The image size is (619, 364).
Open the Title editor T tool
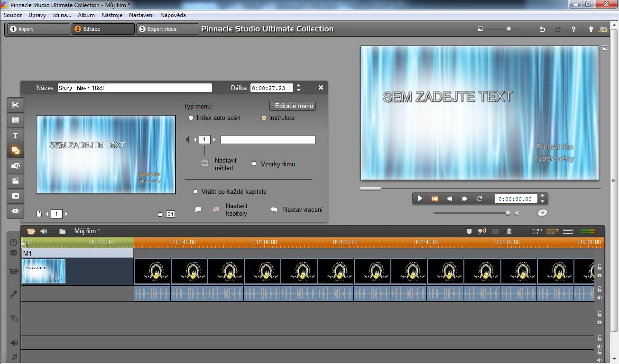point(15,135)
